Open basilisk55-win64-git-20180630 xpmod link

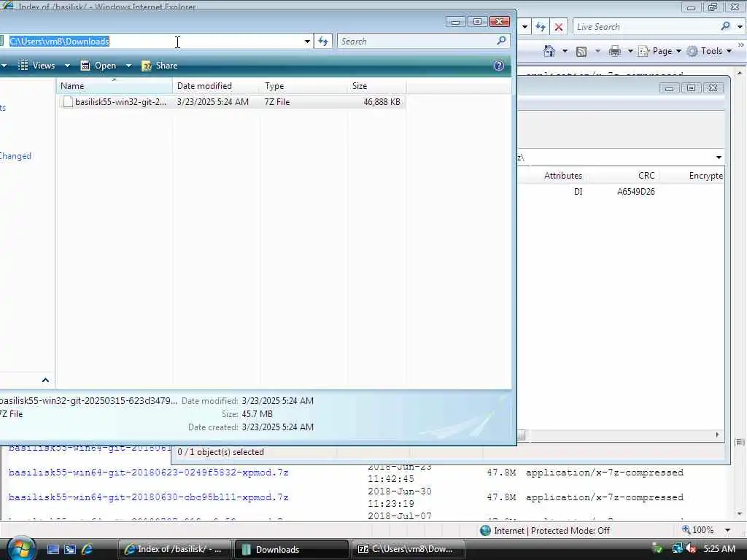click(149, 497)
